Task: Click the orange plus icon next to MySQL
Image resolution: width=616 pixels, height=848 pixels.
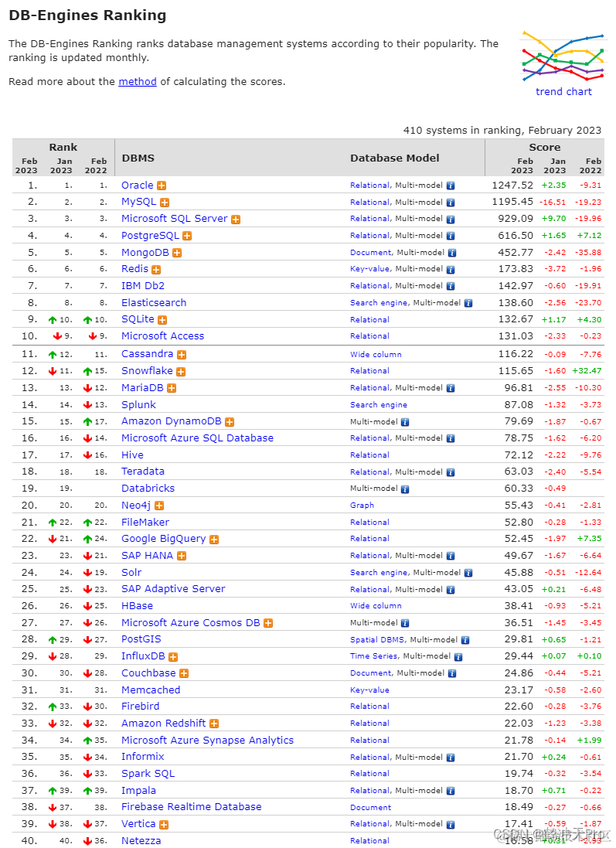Action: click(165, 203)
